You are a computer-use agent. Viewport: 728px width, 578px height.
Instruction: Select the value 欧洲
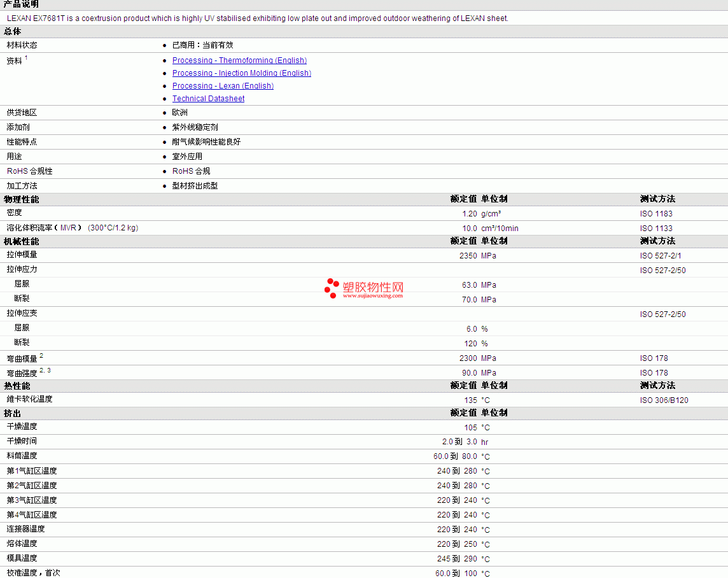(x=179, y=112)
